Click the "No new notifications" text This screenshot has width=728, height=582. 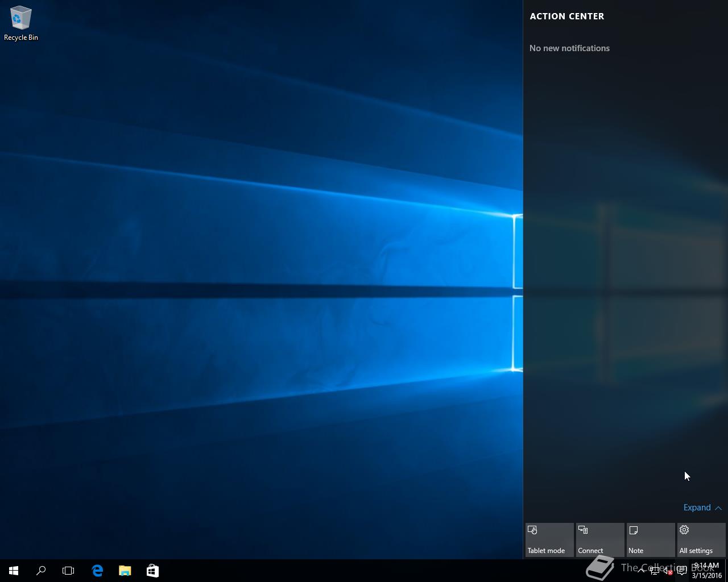coord(569,48)
